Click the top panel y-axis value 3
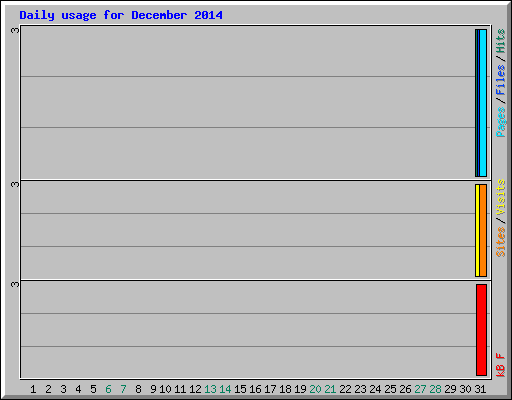512x400 pixels. 15,30
